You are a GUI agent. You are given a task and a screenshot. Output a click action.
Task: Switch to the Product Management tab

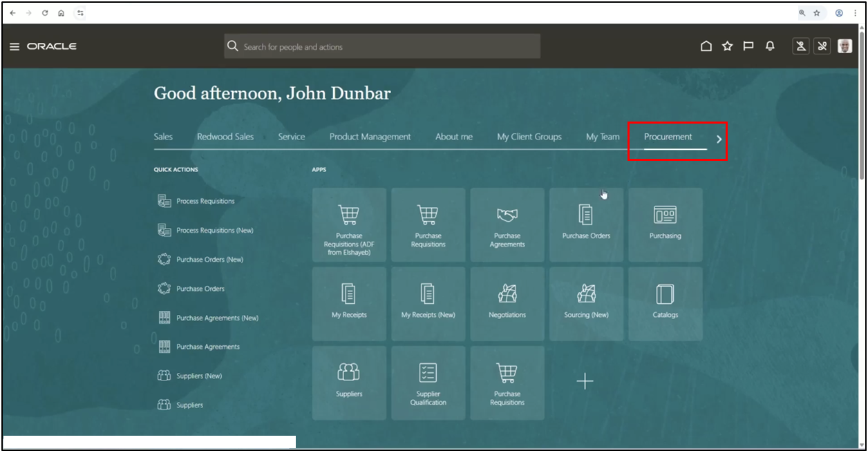tap(370, 137)
